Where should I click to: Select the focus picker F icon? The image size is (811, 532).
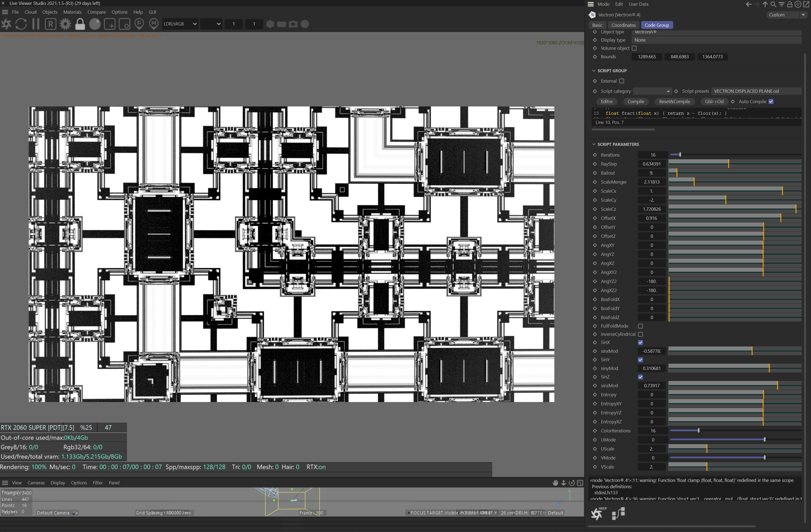click(x=139, y=24)
